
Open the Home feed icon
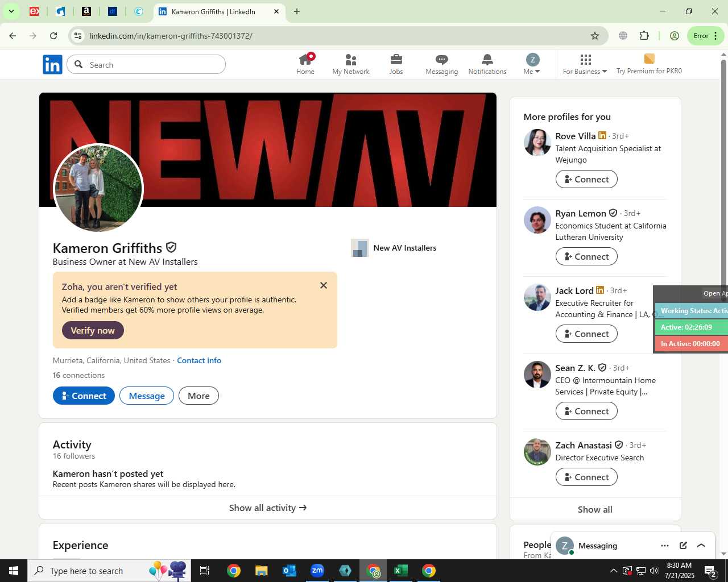(305, 64)
